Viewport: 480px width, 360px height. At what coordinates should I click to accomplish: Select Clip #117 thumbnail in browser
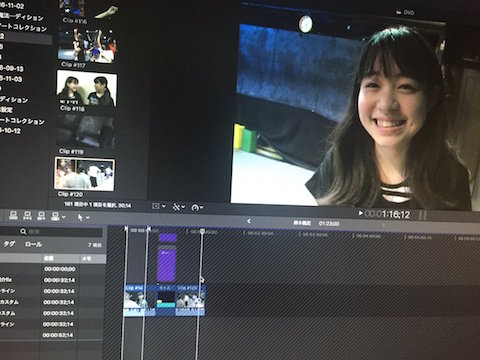tap(87, 45)
